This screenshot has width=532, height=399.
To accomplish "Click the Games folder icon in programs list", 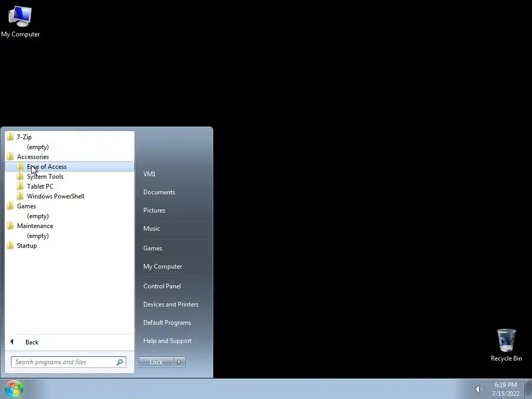I will click(10, 206).
